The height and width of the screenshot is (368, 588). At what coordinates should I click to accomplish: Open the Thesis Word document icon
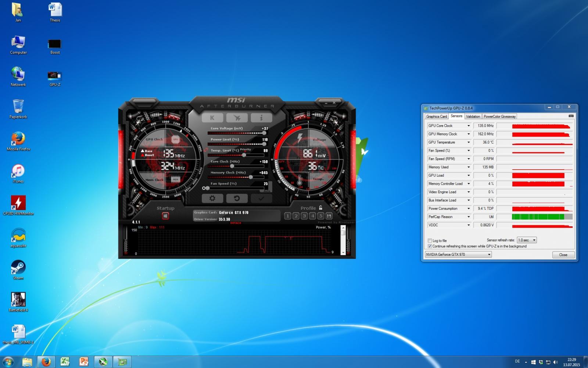coord(55,13)
